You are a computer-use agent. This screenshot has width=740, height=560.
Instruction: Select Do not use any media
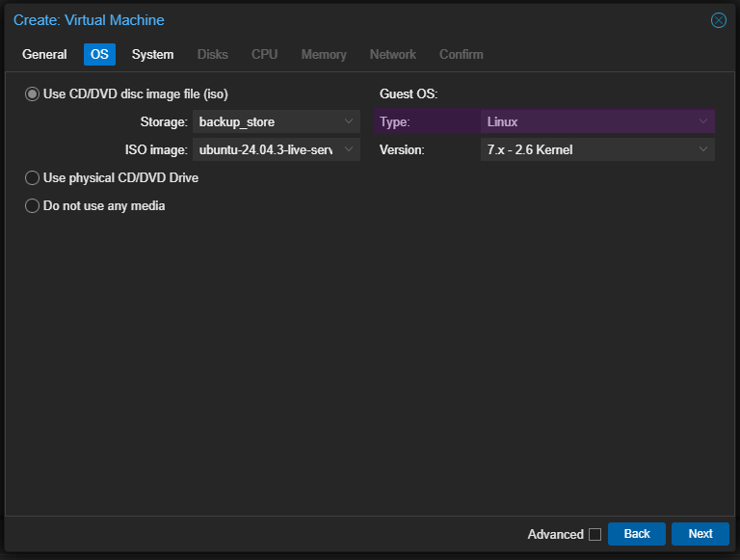[x=32, y=206]
